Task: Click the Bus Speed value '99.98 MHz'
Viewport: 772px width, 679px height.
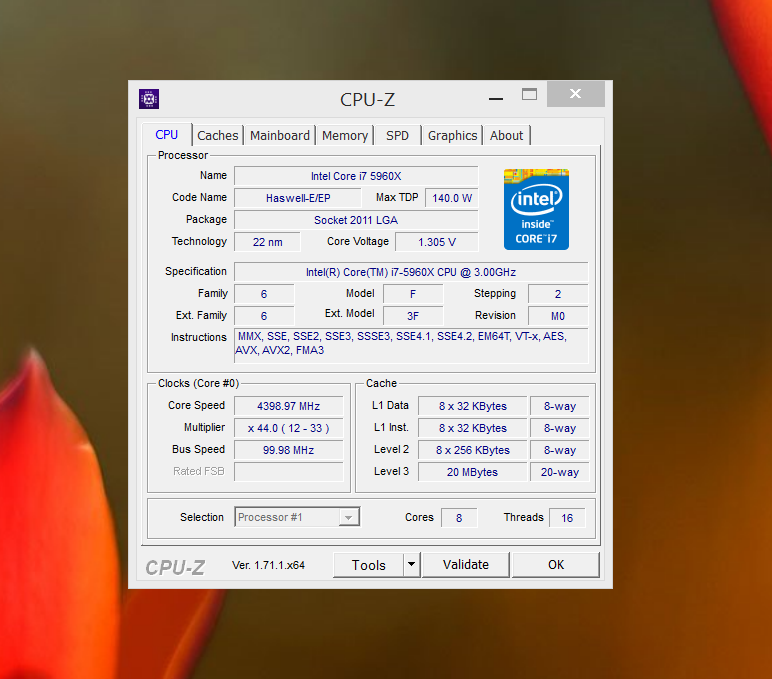Action: click(289, 450)
